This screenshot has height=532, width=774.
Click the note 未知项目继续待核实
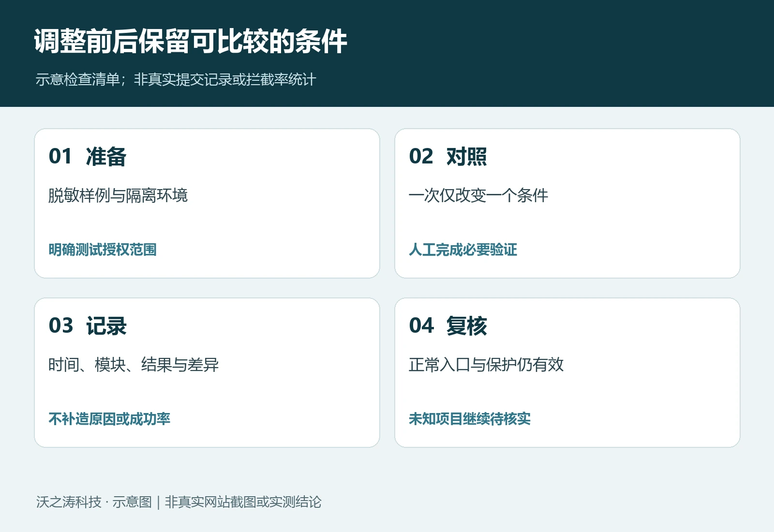pyautogui.click(x=470, y=419)
